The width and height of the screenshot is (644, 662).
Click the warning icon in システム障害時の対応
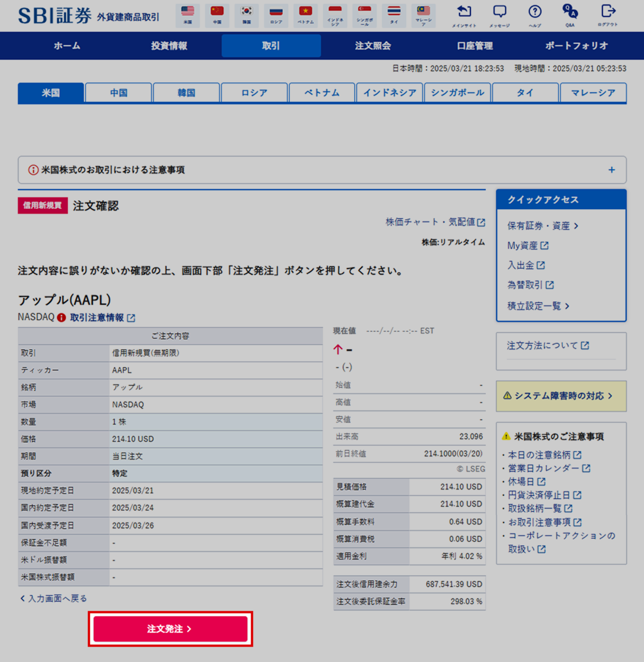click(x=507, y=396)
